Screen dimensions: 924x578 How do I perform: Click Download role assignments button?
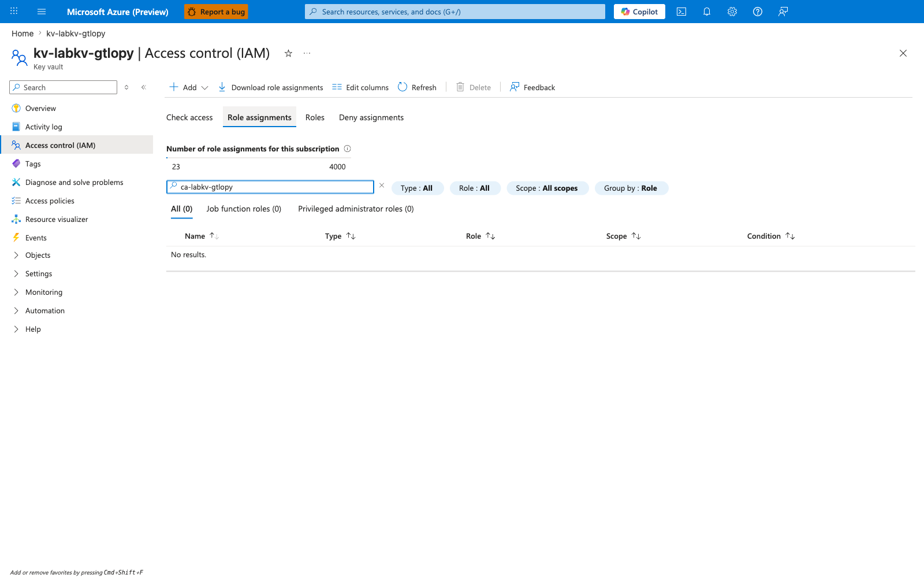click(x=270, y=87)
